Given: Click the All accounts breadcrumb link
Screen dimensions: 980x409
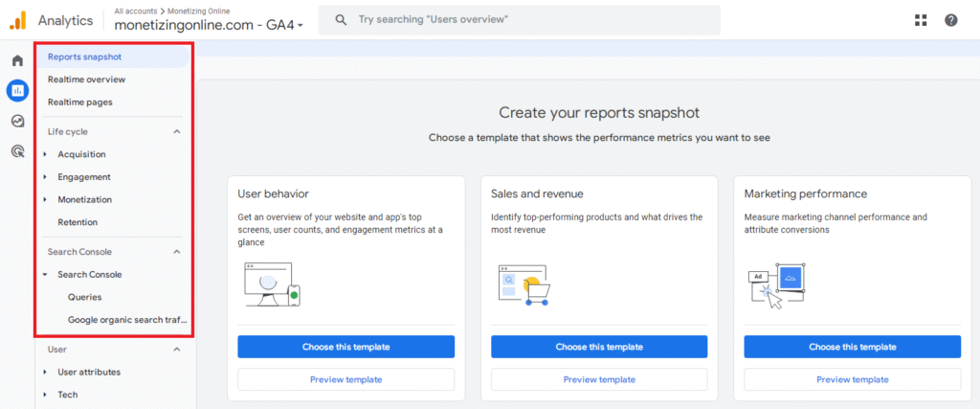Looking at the screenshot, I should point(134,11).
